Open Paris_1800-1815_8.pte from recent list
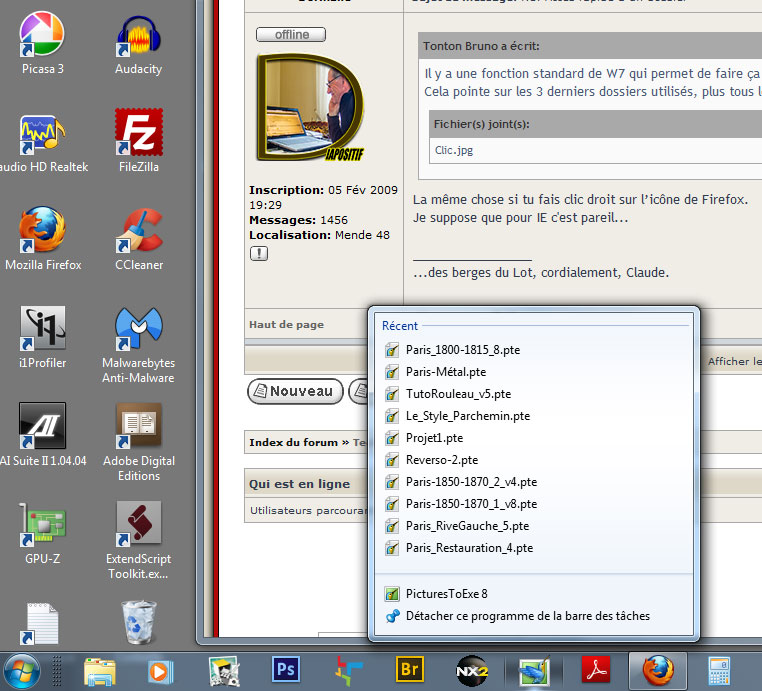 coord(462,350)
